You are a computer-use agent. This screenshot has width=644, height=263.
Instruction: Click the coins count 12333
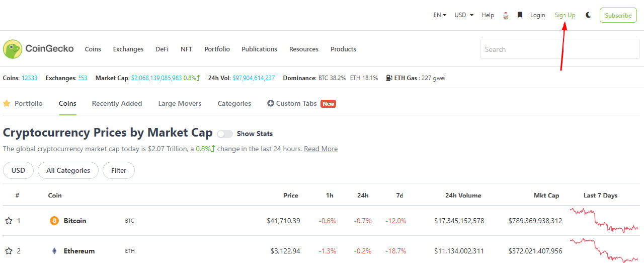pos(29,78)
